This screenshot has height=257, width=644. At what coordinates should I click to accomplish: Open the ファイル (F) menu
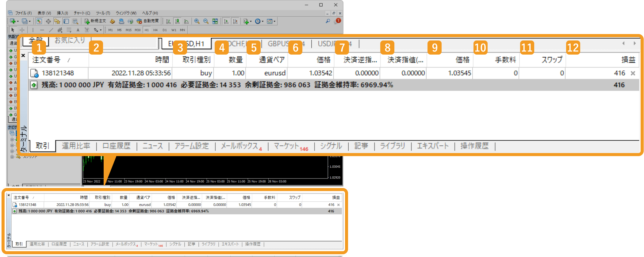24,13
